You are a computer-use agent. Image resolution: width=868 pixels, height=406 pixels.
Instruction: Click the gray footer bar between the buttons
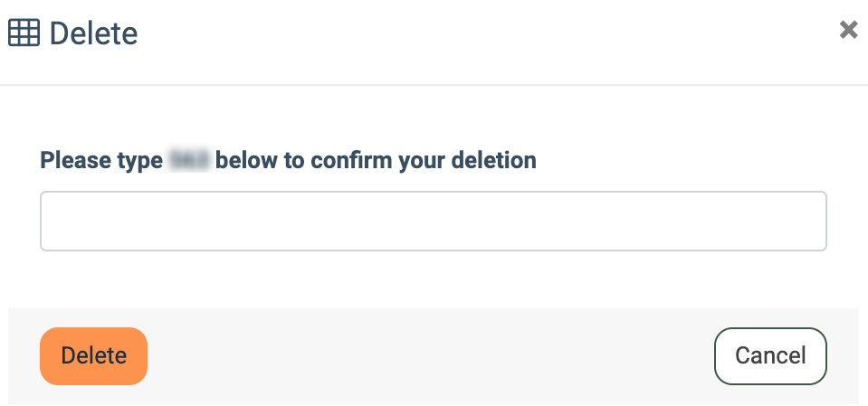[x=430, y=355]
